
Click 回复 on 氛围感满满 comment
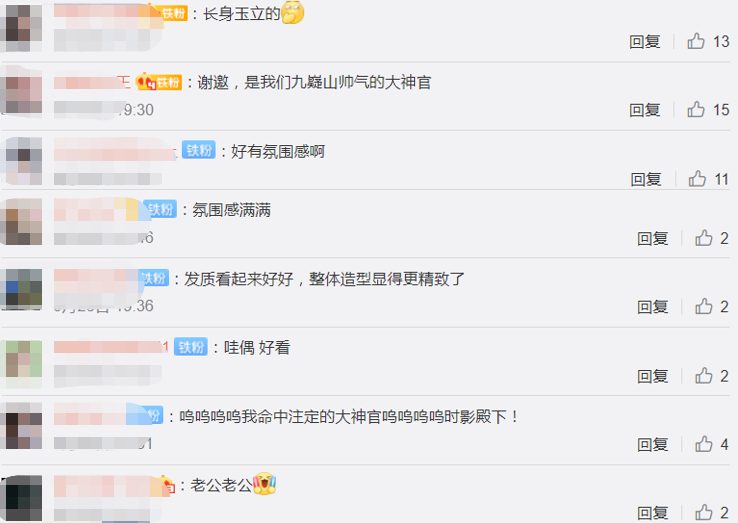tap(653, 239)
